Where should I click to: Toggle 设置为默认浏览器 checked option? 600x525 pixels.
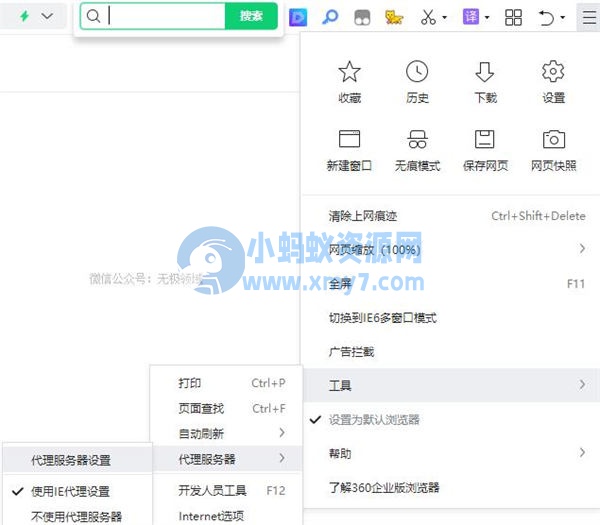pos(451,419)
